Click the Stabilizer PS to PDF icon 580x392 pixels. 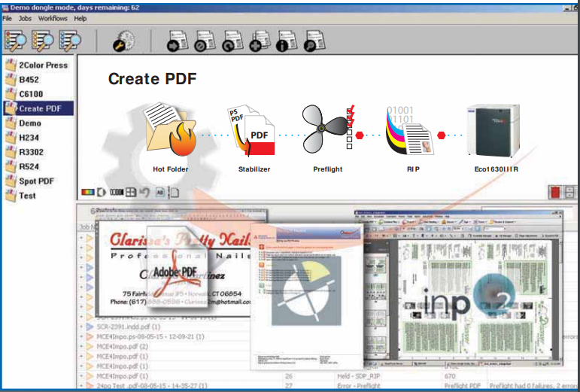[x=251, y=131]
